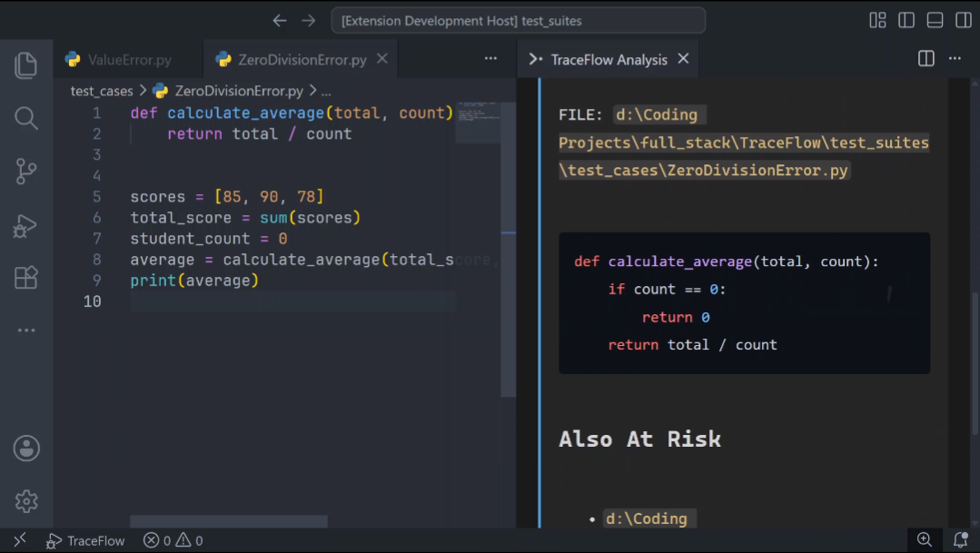Click test_cases breadcrumb
The height and width of the screenshot is (553, 980).
102,91
